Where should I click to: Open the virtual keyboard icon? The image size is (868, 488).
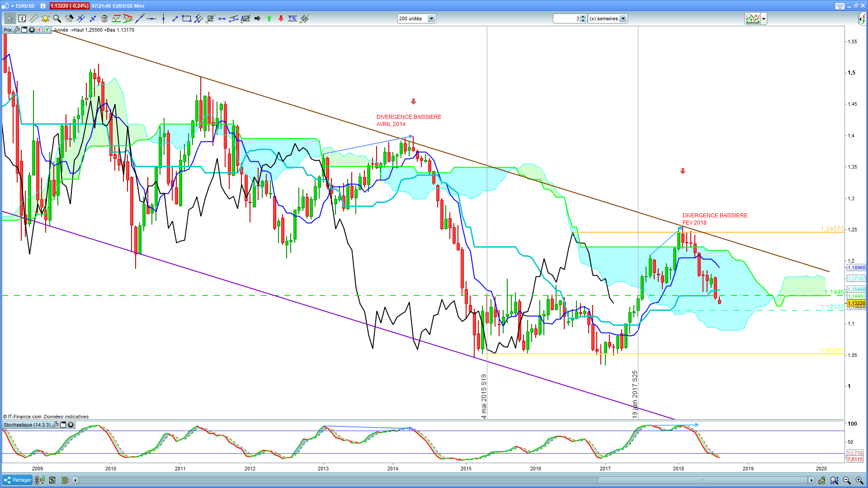tap(840, 6)
